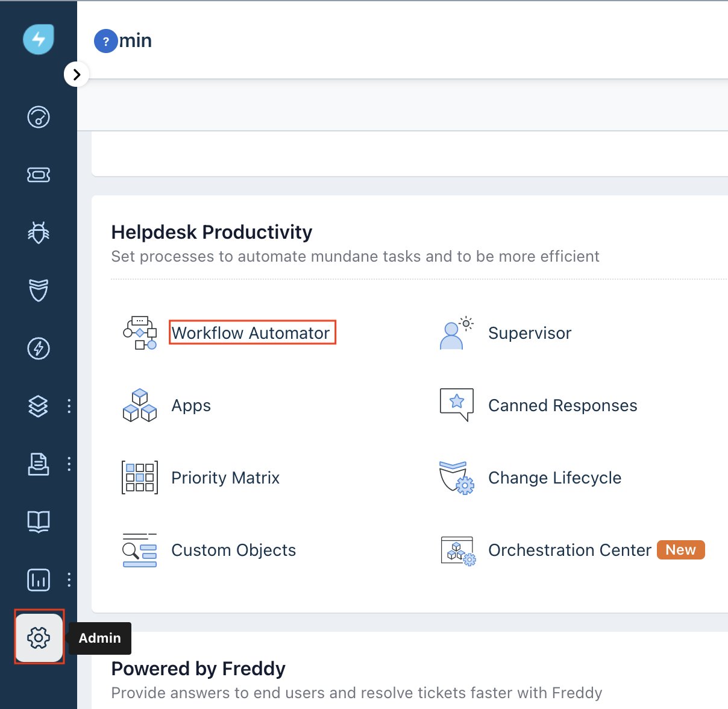Select the Freshservice logo at the top
The image size is (728, 709).
[x=38, y=39]
